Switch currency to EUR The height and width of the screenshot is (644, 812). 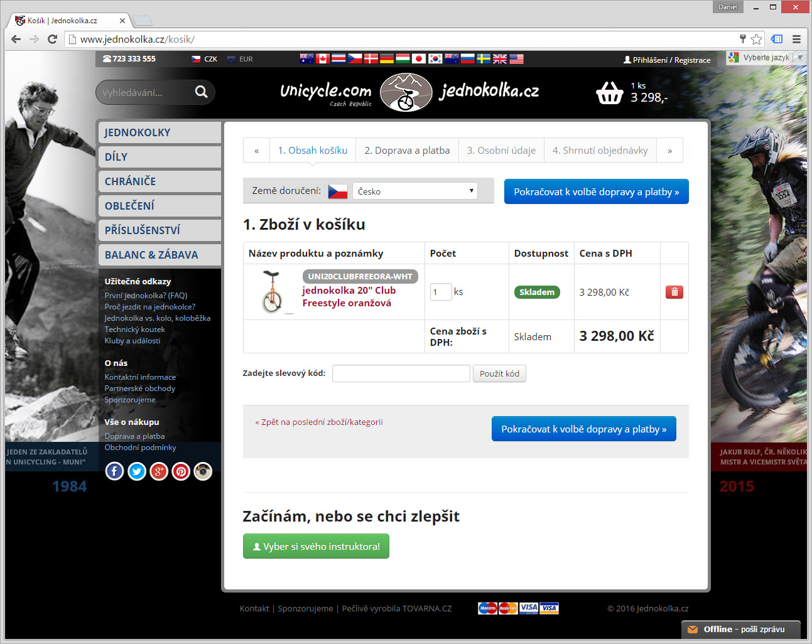coord(240,59)
